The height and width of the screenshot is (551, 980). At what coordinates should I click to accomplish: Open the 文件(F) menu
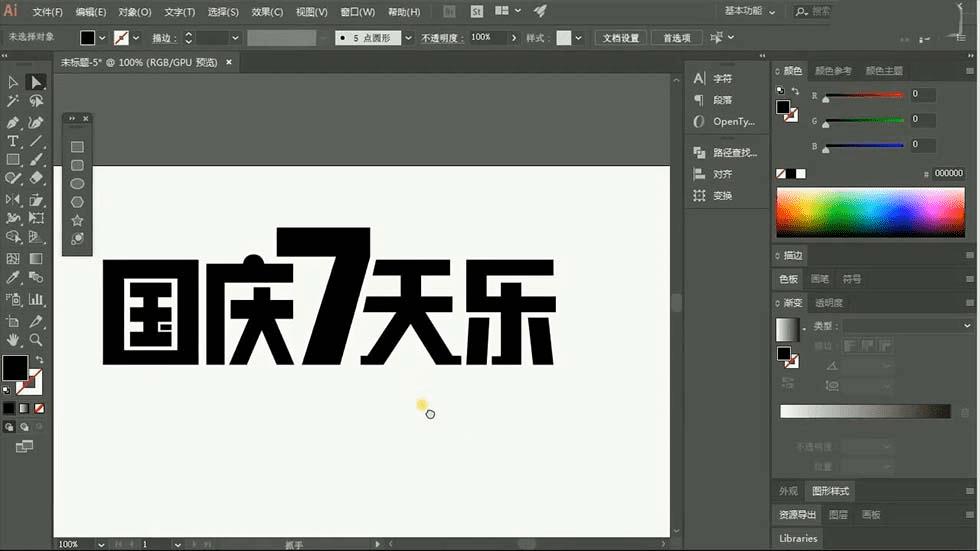point(48,12)
